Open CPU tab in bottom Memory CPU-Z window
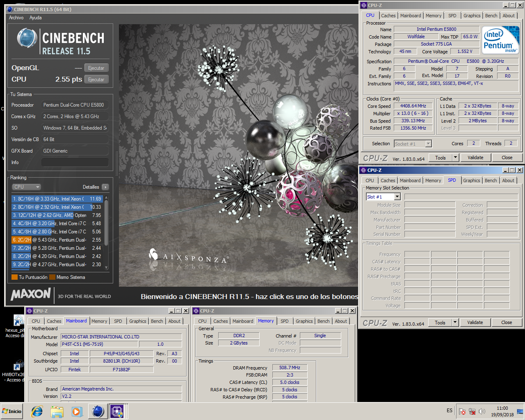Image resolution: width=525 pixels, height=420 pixels. click(203, 321)
